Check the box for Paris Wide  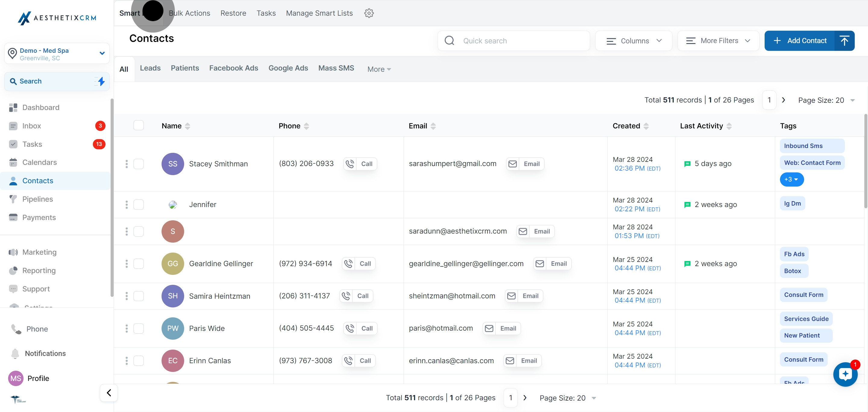139,329
